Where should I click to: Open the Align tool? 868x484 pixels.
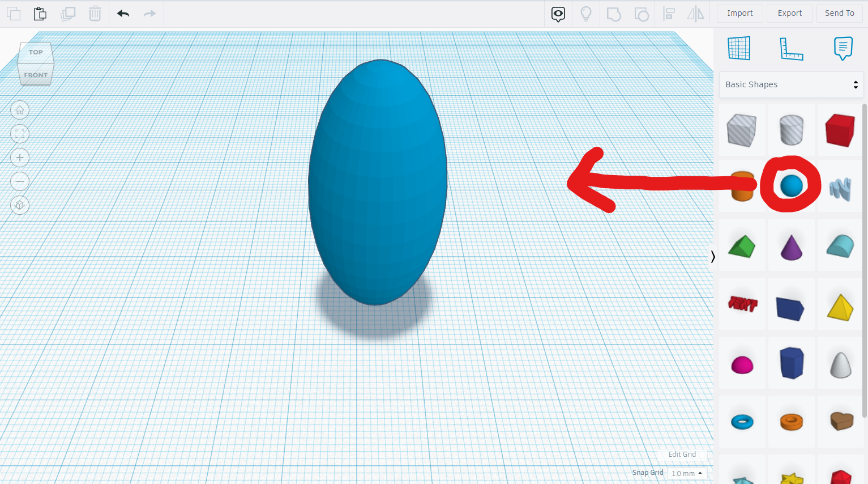670,13
